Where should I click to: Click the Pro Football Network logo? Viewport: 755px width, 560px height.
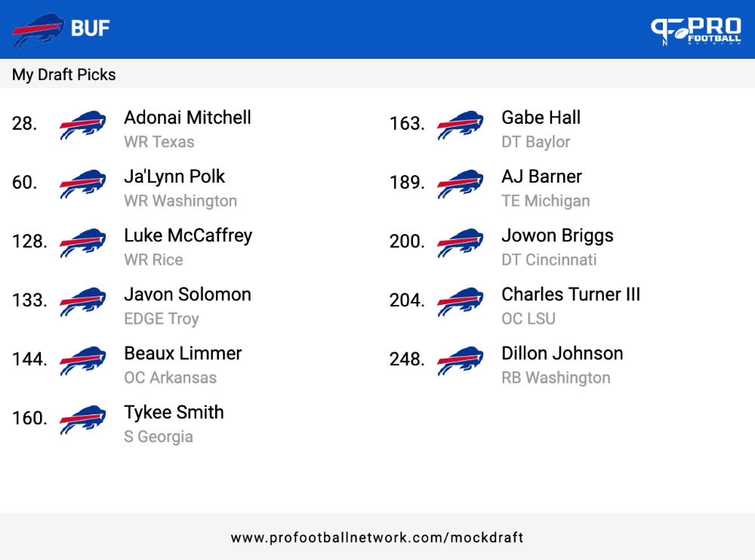pos(696,31)
